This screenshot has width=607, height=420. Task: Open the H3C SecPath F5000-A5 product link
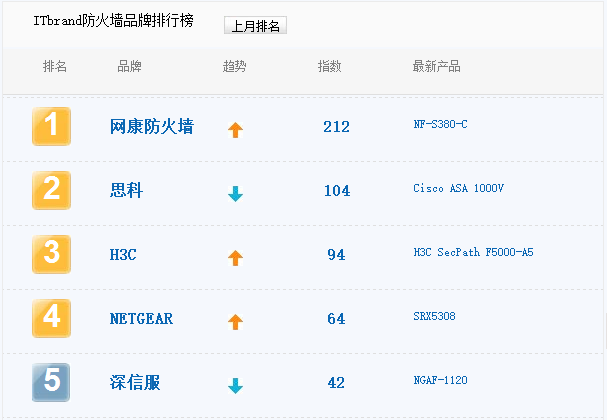point(473,252)
